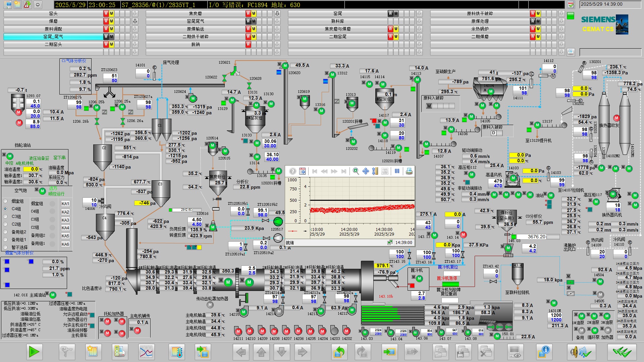Click the zoom area magnifier in trend toolbar
Viewport: 644px width, 362px height.
tap(356, 171)
